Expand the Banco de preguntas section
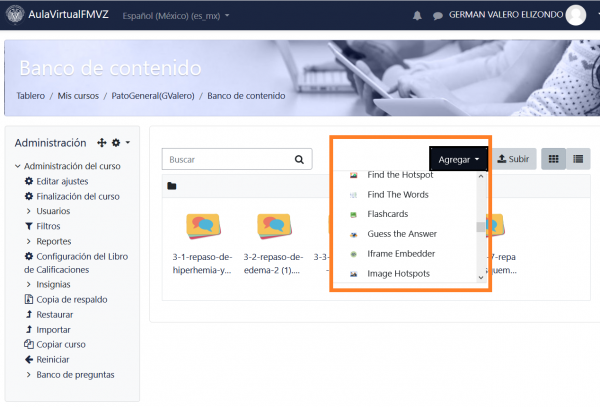Screen dimensions: 600x407 (75, 375)
